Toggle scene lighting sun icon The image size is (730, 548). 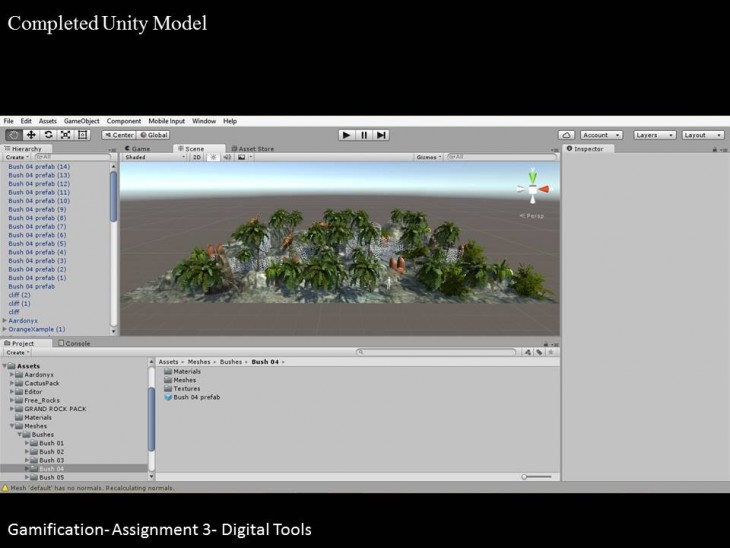tap(213, 157)
